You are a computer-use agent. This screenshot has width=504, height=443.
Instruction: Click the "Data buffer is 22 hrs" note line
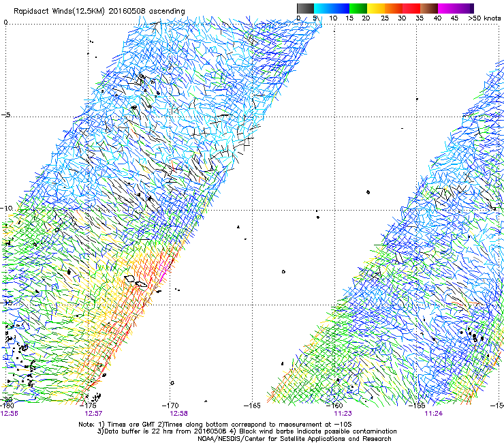(x=247, y=431)
